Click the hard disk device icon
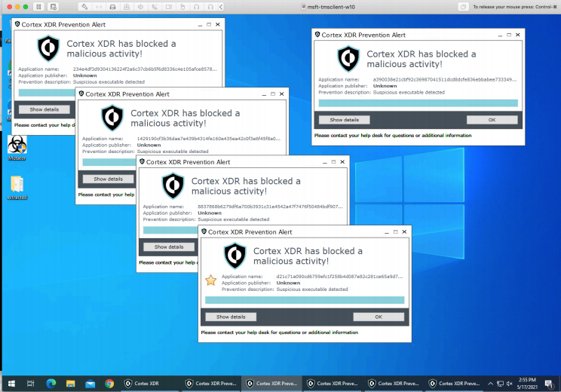Image resolution: width=561 pixels, height=392 pixels. click(x=112, y=7)
